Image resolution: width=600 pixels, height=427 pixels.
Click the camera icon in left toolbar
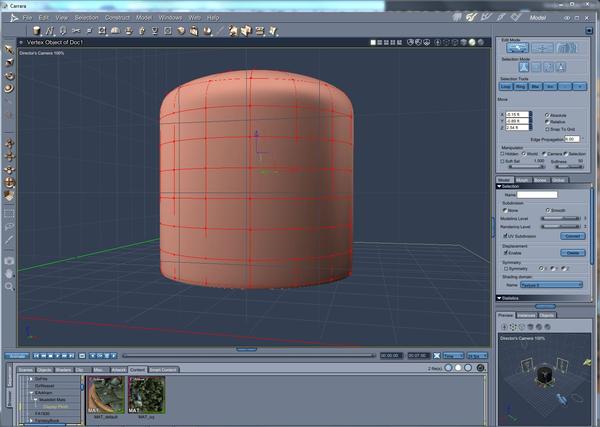point(9,262)
